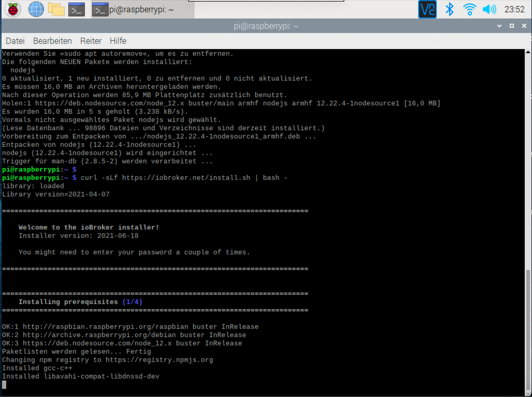Click the "Changing npm registry" line
The height and width of the screenshot is (397, 532).
click(108, 360)
